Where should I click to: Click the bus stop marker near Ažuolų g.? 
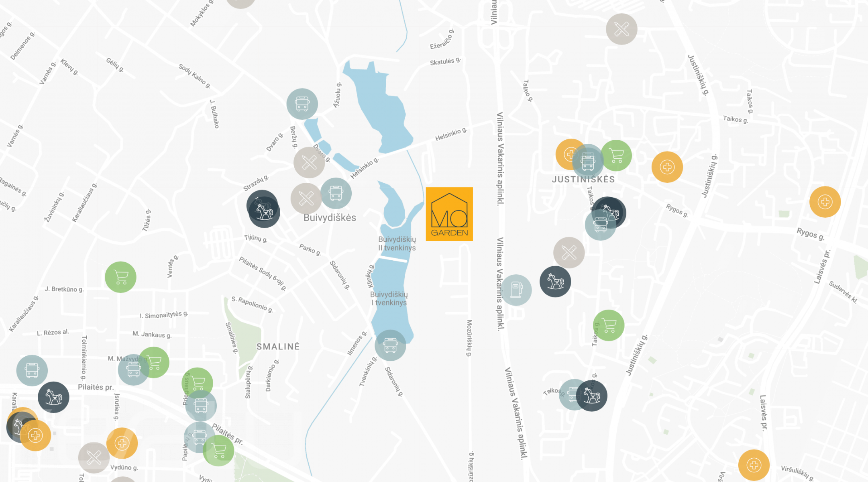click(302, 104)
